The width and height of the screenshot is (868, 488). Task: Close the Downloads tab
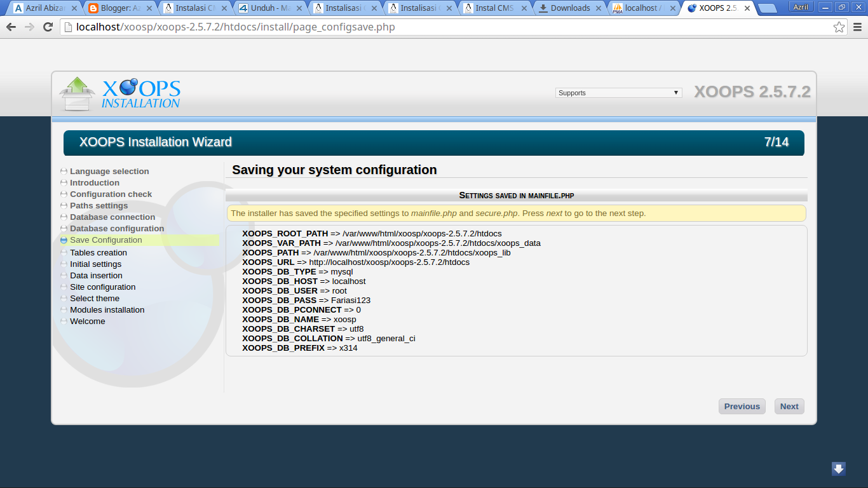click(599, 8)
